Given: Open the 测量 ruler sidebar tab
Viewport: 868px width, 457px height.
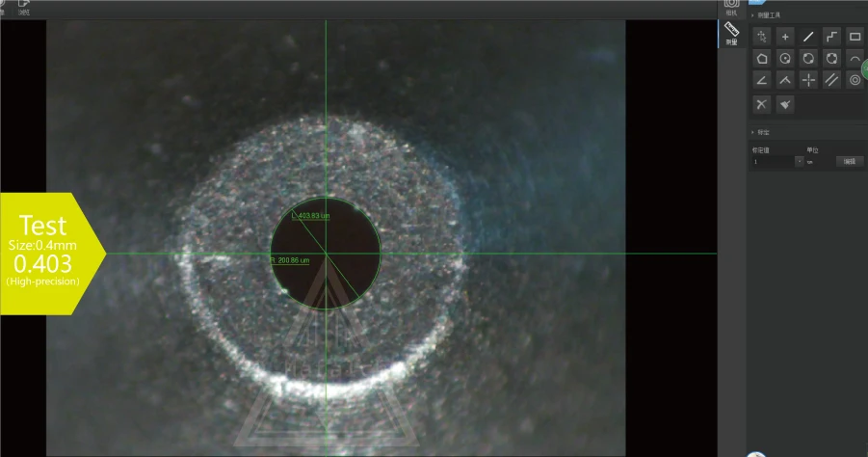Looking at the screenshot, I should point(731,34).
